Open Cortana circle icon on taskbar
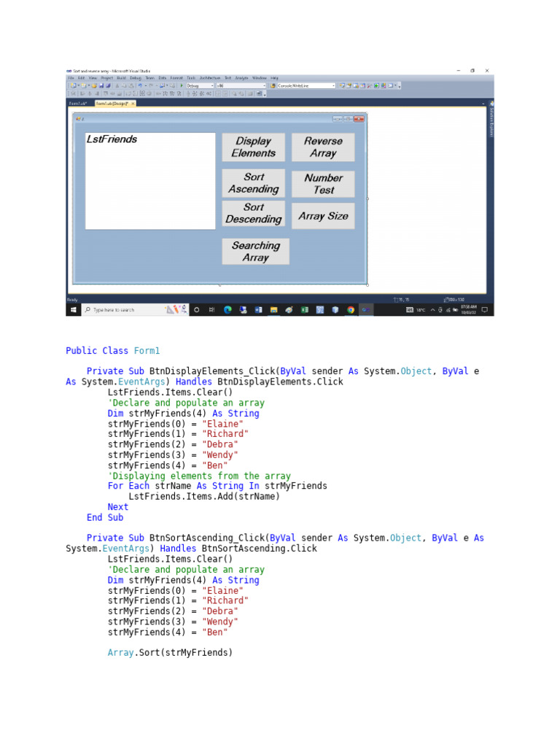This screenshot has height=747, width=560. [196, 309]
